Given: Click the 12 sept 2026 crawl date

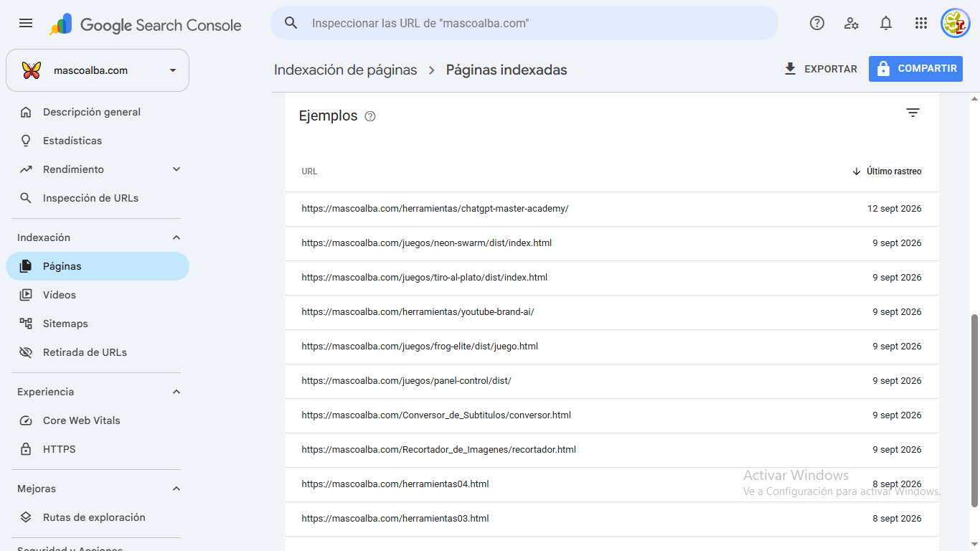Looking at the screenshot, I should (x=894, y=209).
